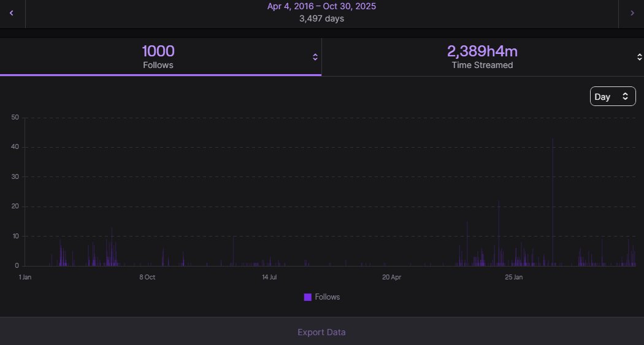Click the '30' y-axis label
Screen dimensions: 644x345
click(x=15, y=177)
